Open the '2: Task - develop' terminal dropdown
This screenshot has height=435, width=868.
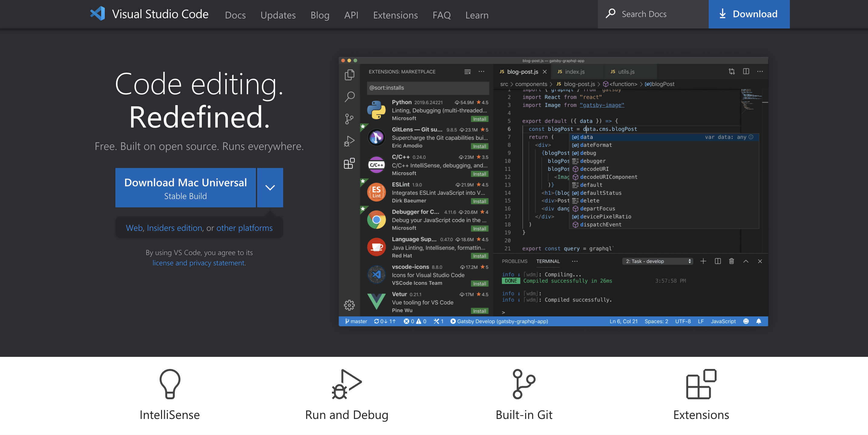pos(658,261)
